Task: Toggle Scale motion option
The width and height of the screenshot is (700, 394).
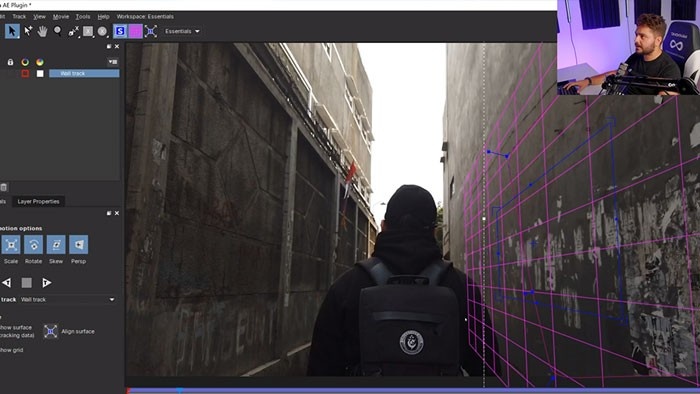Action: tap(11, 245)
